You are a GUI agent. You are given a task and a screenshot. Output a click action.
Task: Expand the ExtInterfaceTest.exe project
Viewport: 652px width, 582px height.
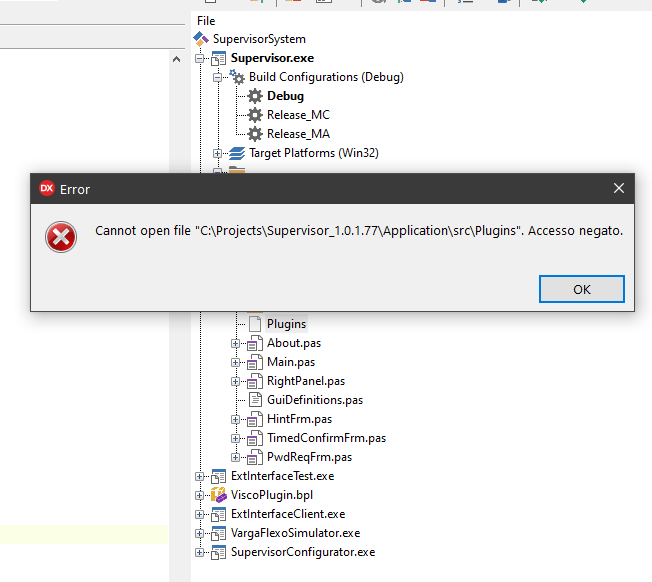point(200,476)
